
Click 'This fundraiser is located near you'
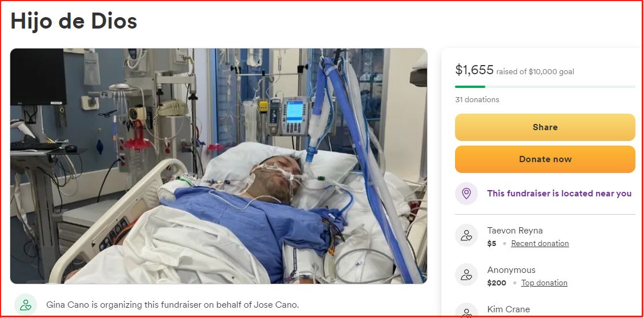pyautogui.click(x=559, y=194)
